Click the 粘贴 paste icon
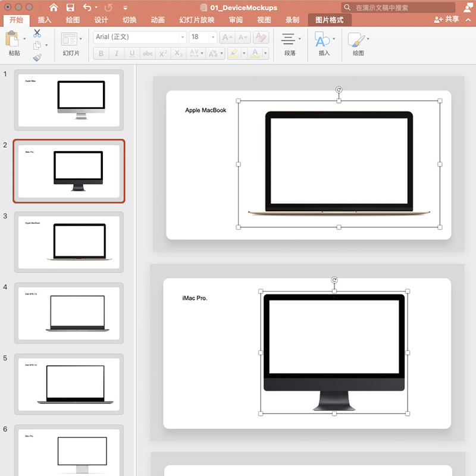Screen dimensions: 476x476 coord(12,39)
